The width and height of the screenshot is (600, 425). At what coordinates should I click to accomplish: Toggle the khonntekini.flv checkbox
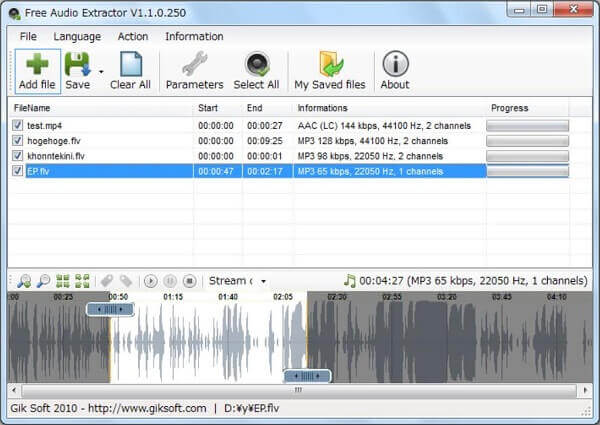(17, 156)
